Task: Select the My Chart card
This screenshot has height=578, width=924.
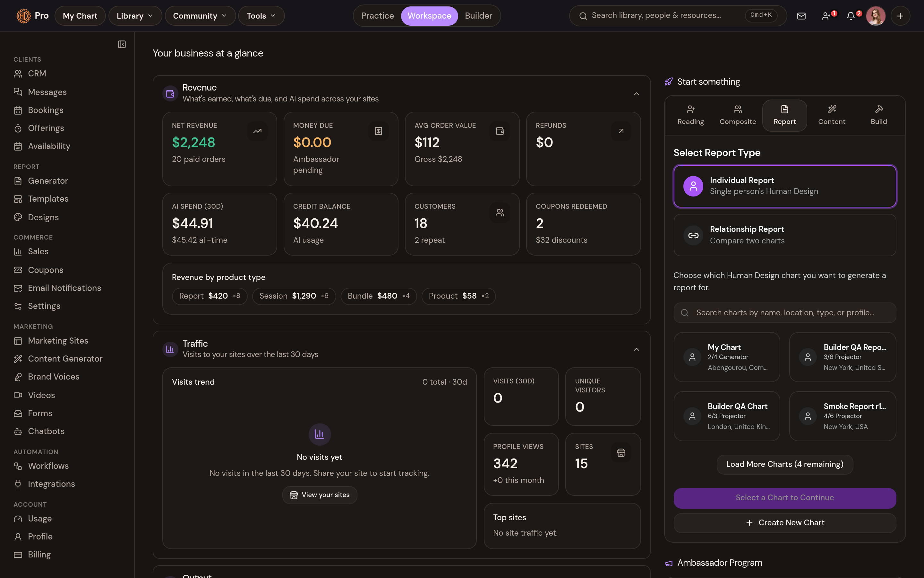Action: (x=727, y=357)
